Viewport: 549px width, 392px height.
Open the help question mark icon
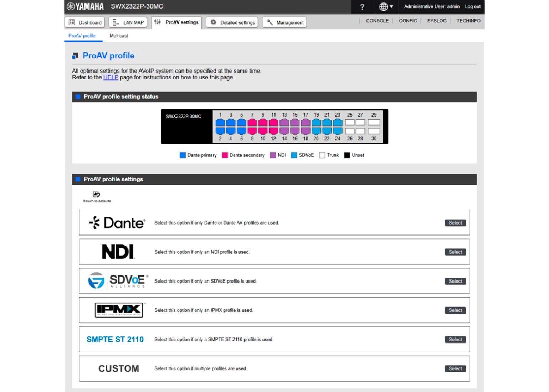click(x=362, y=7)
